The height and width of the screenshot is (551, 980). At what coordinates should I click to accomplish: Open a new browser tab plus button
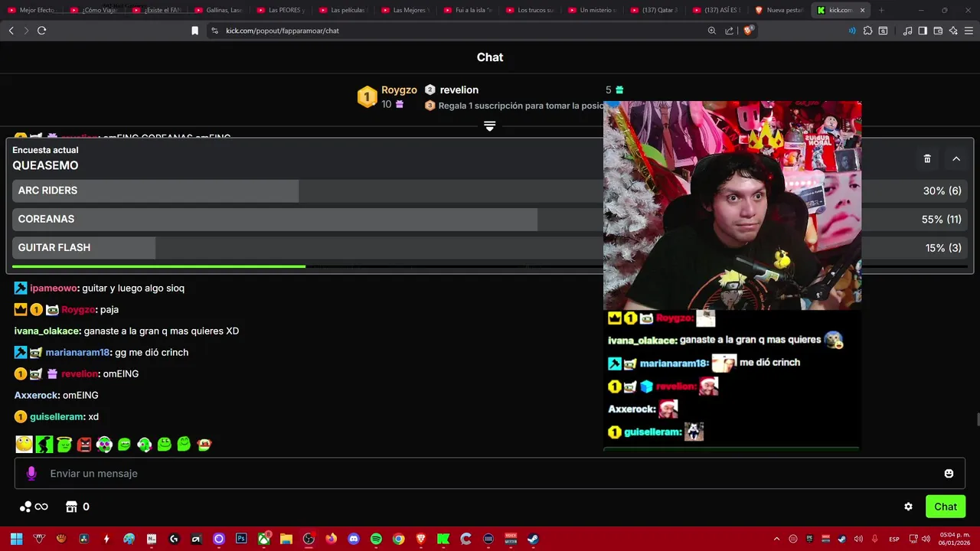point(881,10)
